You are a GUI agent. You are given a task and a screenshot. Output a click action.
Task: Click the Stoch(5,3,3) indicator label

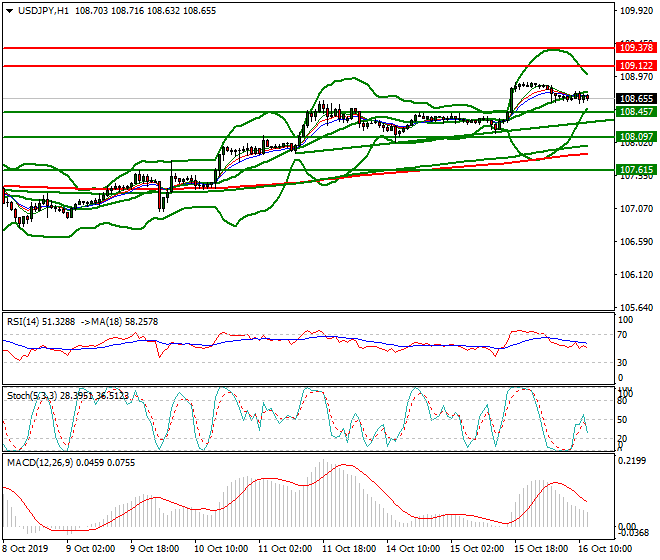(32, 396)
